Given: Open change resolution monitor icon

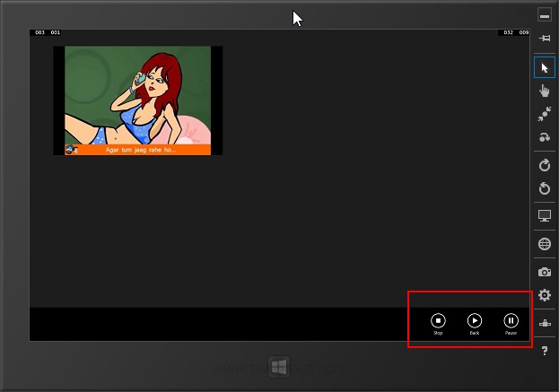Looking at the screenshot, I should tap(545, 216).
